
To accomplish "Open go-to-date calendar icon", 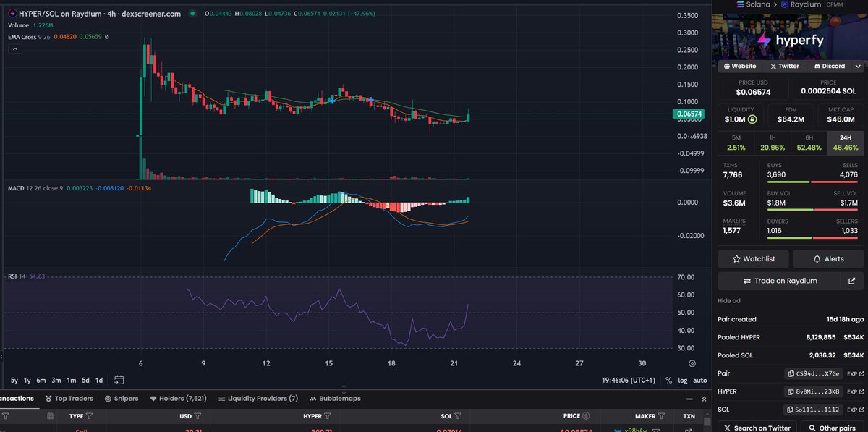I will [x=119, y=380].
